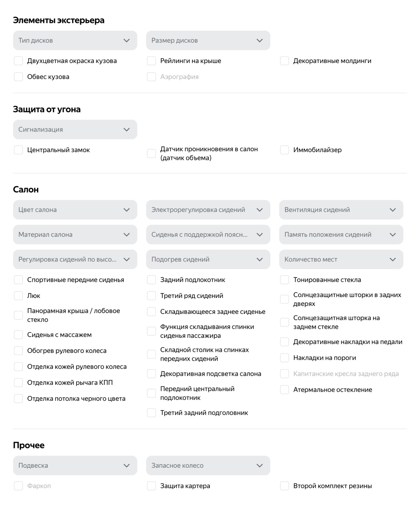The width and height of the screenshot is (420, 513).
Task: Enable Защита картера checkbox
Action: tap(152, 486)
